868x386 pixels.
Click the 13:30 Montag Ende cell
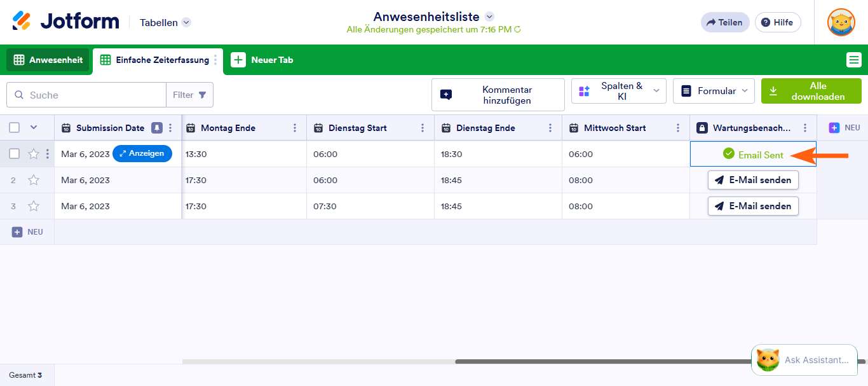pos(245,154)
